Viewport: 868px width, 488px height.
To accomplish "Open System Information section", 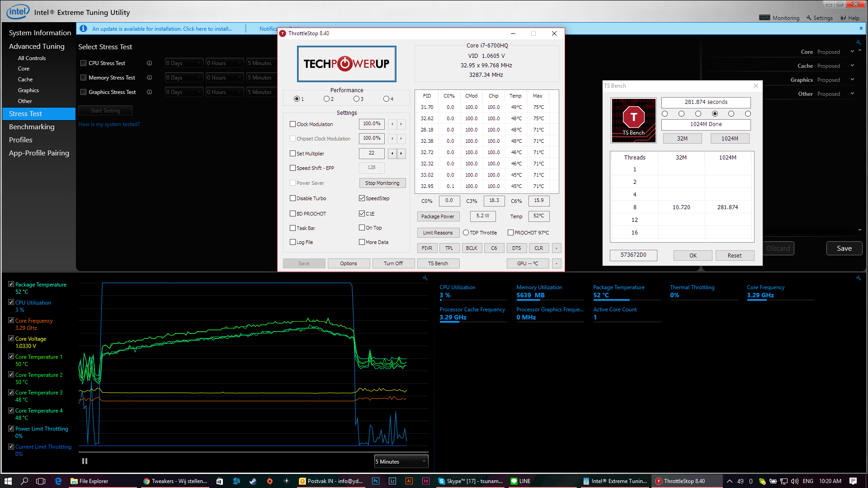I will coord(40,33).
